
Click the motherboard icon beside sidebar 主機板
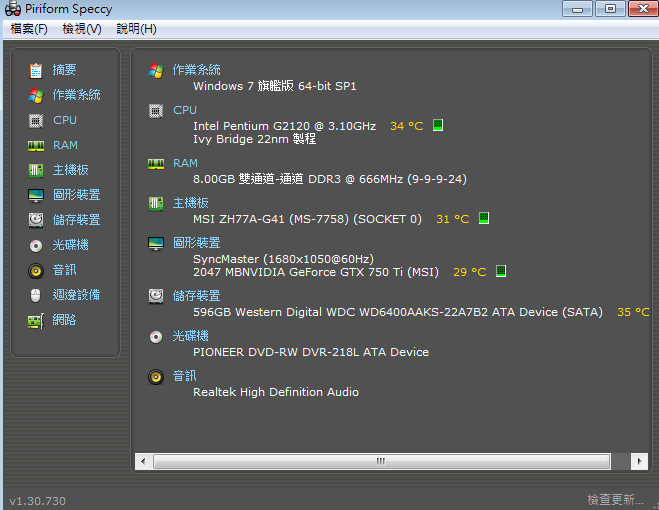36,170
